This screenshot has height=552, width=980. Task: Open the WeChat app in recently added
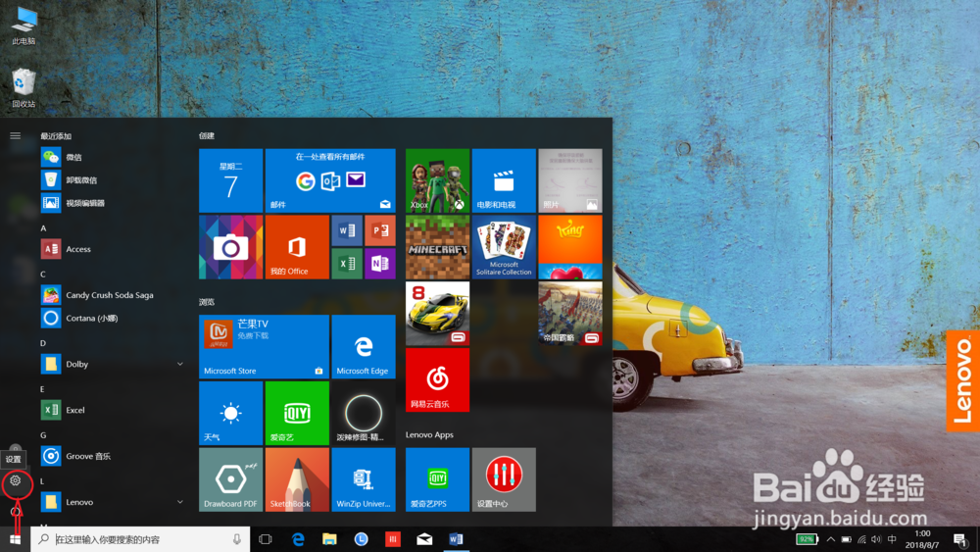pos(113,157)
